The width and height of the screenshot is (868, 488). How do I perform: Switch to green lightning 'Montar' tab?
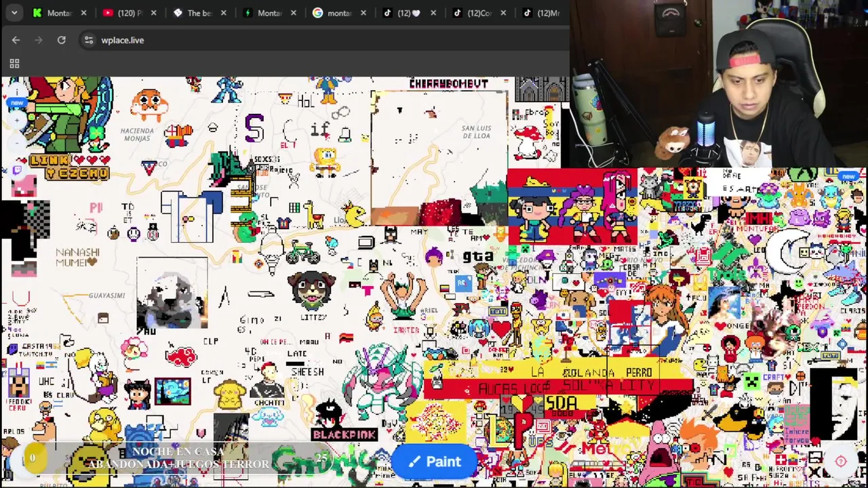(271, 13)
